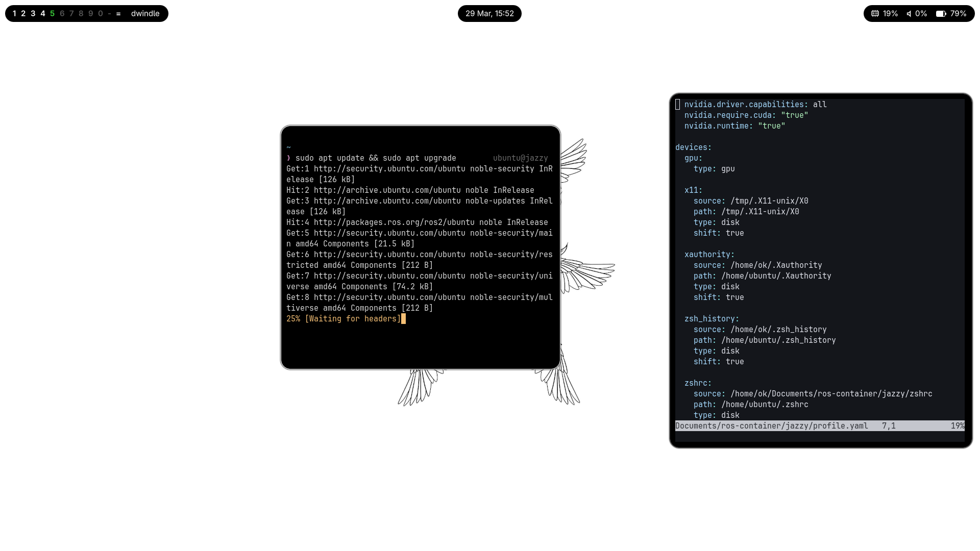Click the 25% apt progress indicator text
The image size is (980, 551).
(293, 319)
